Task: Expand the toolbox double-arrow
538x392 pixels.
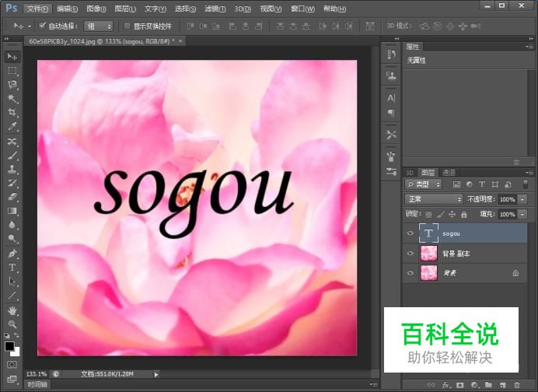Action: point(6,39)
